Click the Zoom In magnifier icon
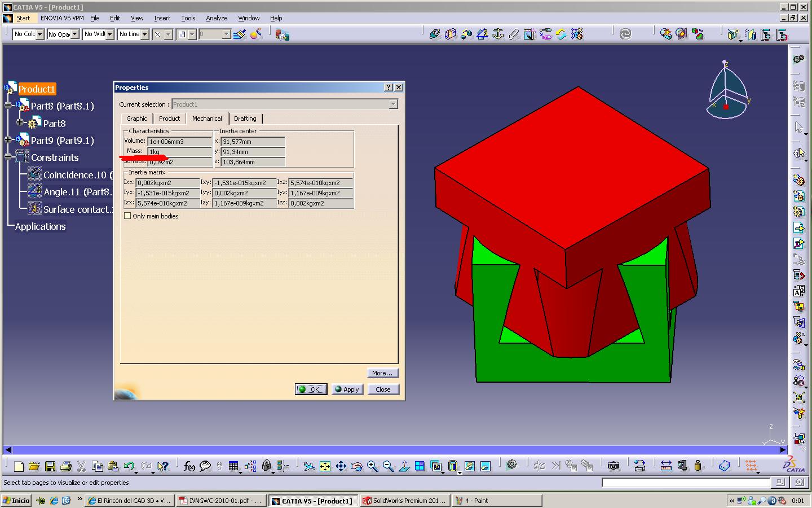Screen dimensions: 812x508 point(372,466)
